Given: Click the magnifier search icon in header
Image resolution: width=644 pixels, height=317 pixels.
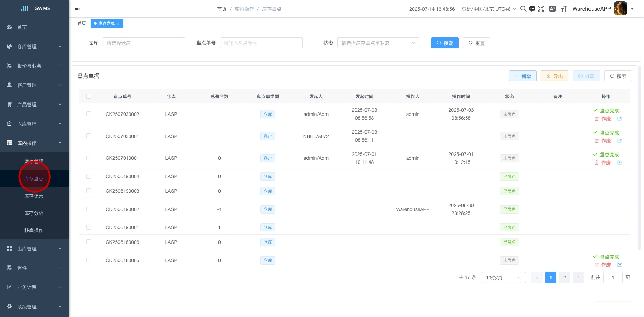Looking at the screenshot, I should 523,9.
